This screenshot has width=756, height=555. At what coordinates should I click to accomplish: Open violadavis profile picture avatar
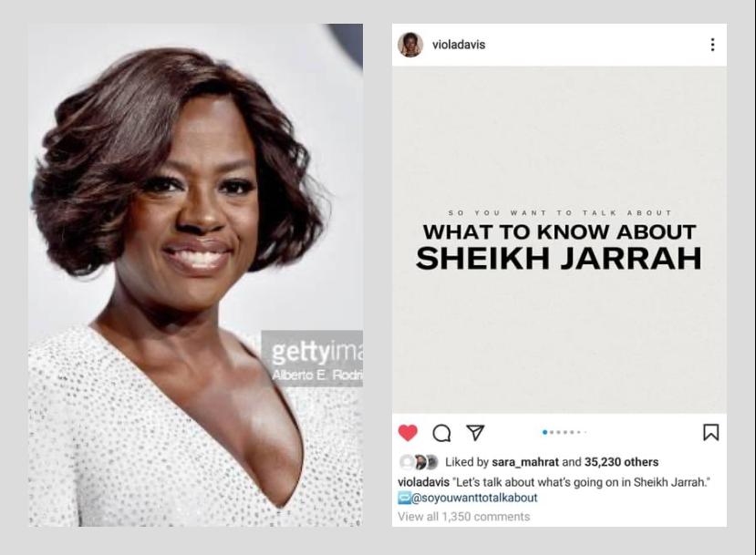pos(410,45)
